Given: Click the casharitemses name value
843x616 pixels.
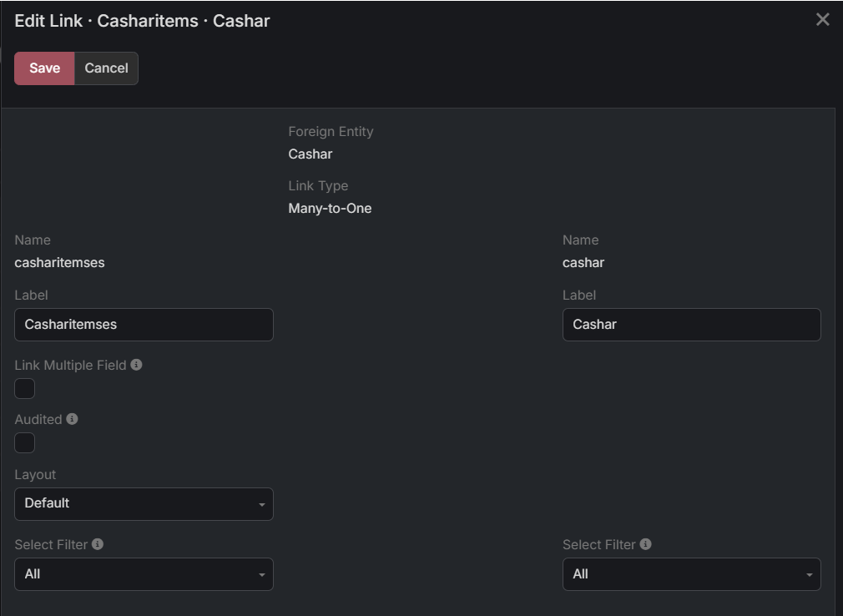Looking at the screenshot, I should pyautogui.click(x=59, y=263).
